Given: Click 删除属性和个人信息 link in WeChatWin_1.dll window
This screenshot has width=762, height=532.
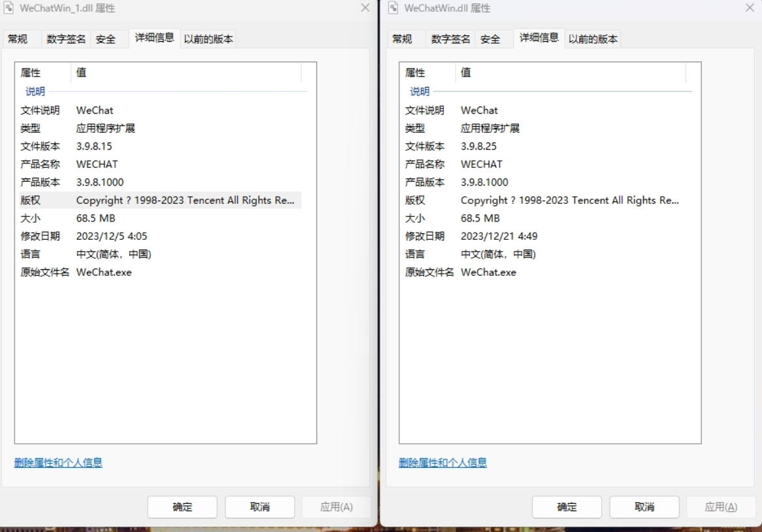Looking at the screenshot, I should [x=58, y=463].
